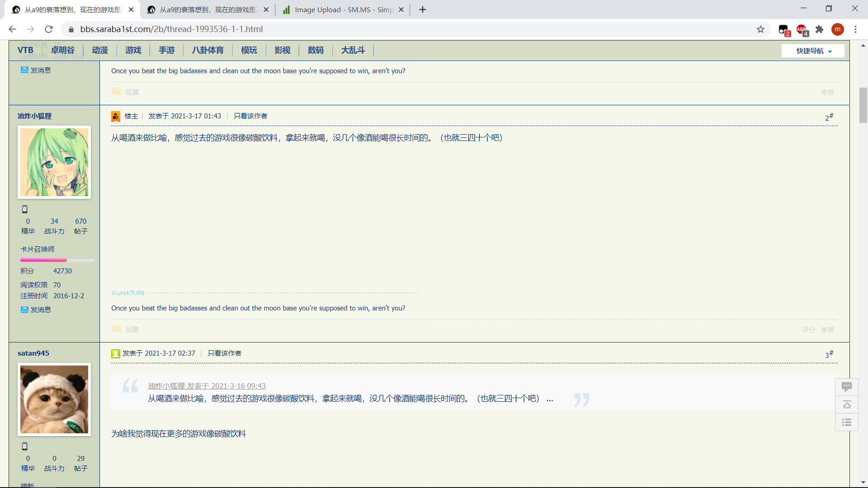Open the 游戏 forum section

133,50
